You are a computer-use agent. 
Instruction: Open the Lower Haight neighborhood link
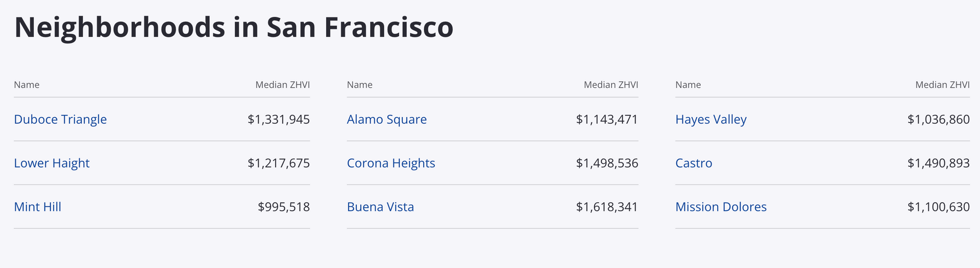[52, 163]
